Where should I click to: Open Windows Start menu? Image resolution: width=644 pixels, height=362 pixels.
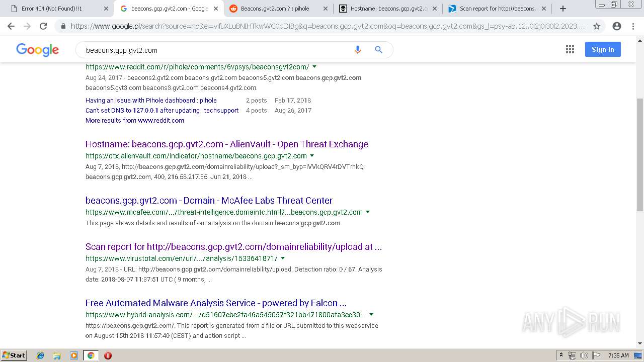click(14, 355)
